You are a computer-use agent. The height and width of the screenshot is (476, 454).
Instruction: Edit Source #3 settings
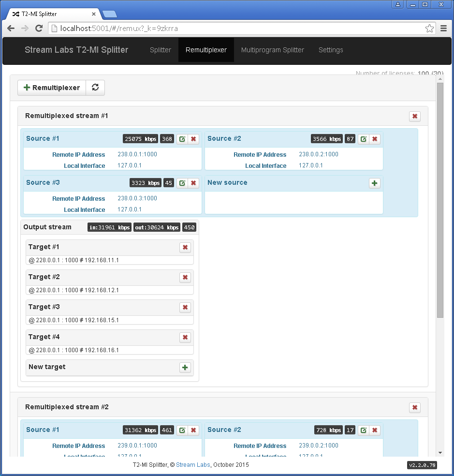182,183
